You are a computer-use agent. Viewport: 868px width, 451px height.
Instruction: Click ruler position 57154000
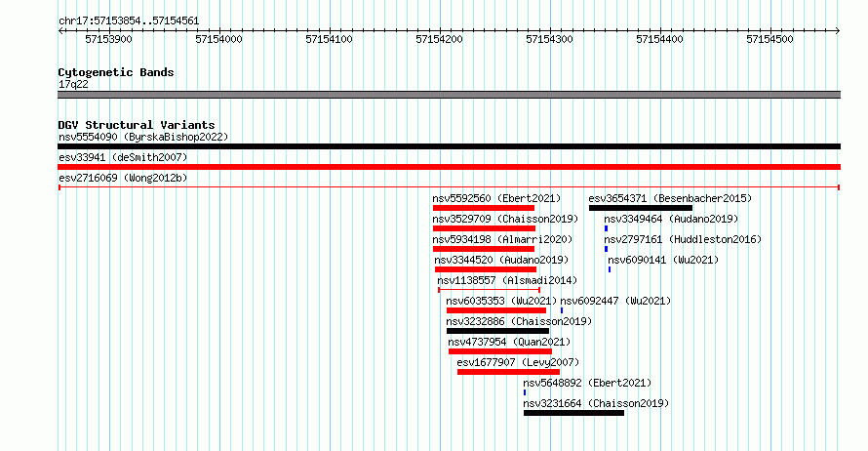click(x=218, y=39)
